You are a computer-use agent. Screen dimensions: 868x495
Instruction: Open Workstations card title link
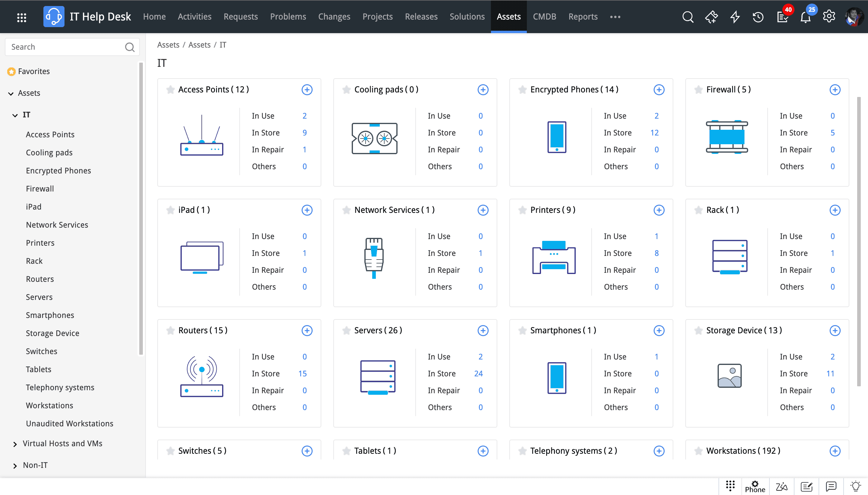pos(743,450)
